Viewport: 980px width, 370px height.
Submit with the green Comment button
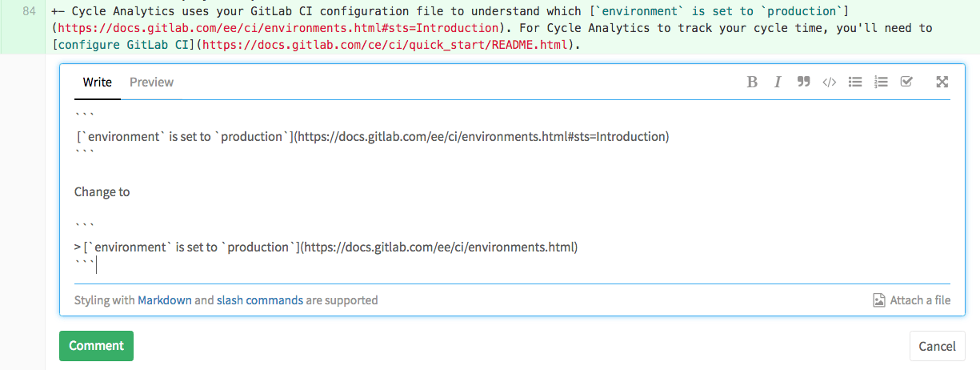(96, 346)
